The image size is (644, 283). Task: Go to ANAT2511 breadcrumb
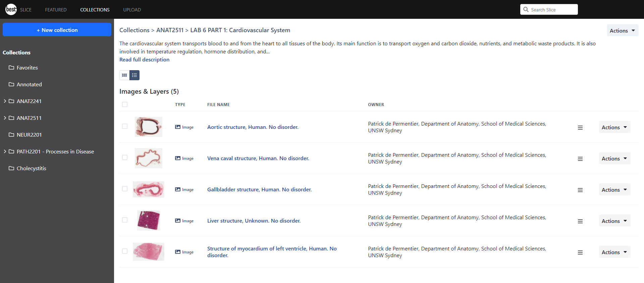coord(170,30)
